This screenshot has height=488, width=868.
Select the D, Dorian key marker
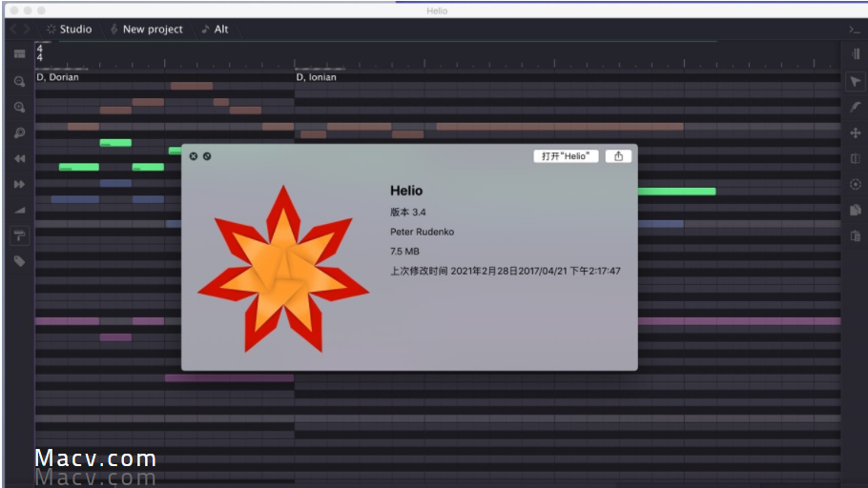pos(57,77)
